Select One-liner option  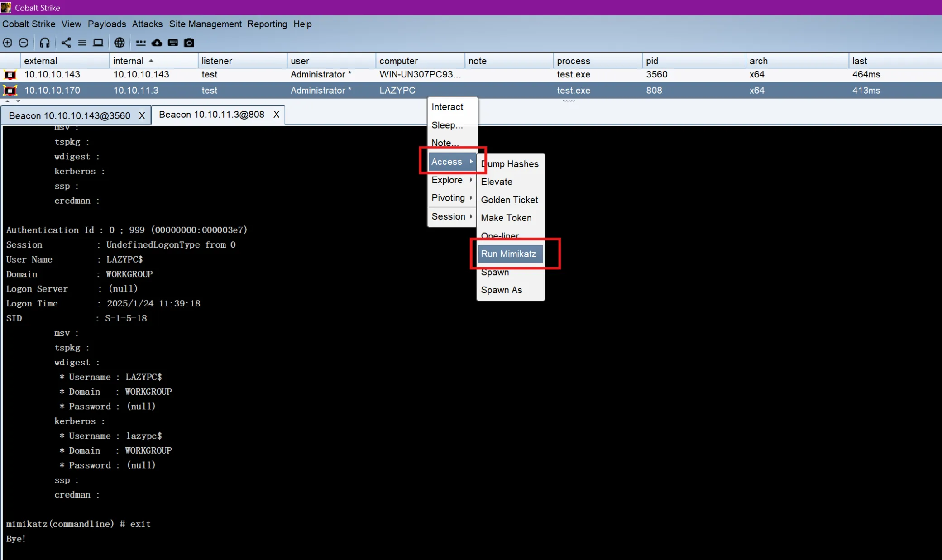pos(510,236)
